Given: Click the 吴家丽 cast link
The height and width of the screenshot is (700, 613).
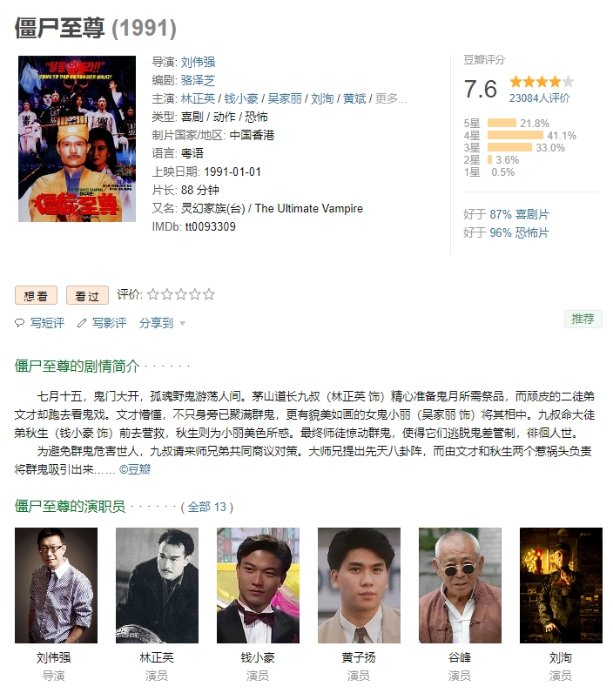Looking at the screenshot, I should (x=285, y=98).
